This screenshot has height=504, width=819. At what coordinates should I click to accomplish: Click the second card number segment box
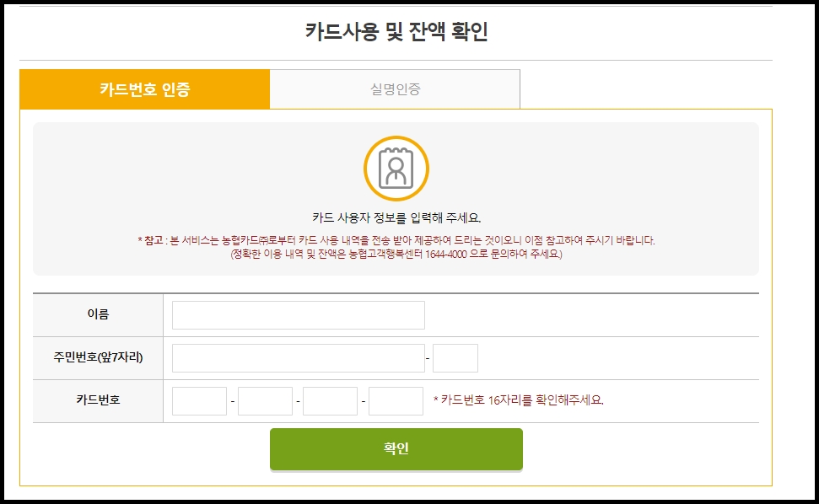pyautogui.click(x=266, y=401)
